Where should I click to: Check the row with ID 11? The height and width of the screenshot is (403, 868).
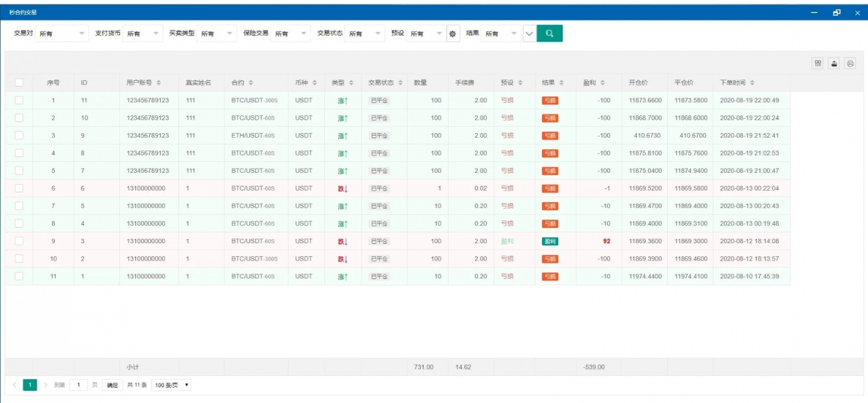coord(19,100)
